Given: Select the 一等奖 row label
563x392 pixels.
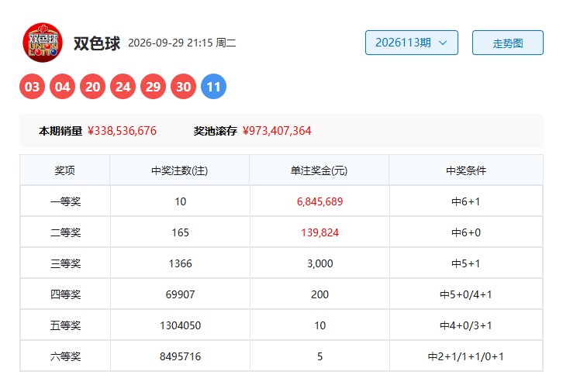Looking at the screenshot, I should coord(65,201).
